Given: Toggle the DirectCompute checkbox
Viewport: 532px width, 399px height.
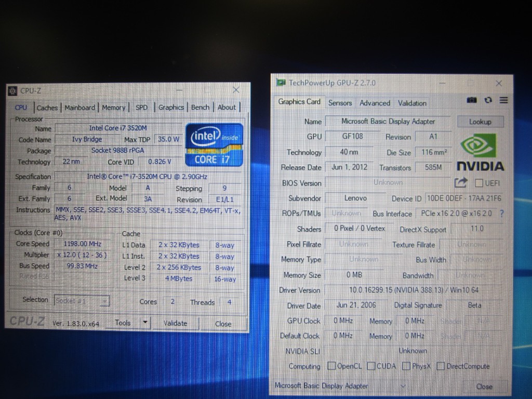Looking at the screenshot, I should click(441, 366).
